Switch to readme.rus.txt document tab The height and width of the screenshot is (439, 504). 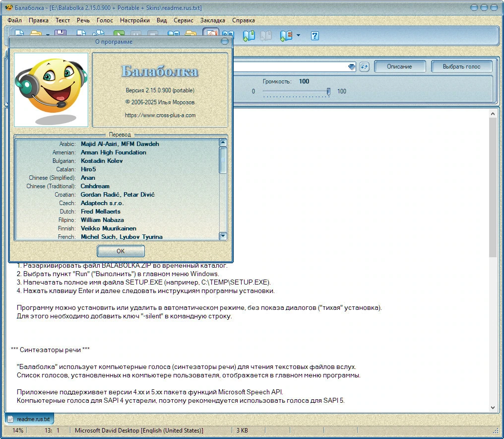pos(29,419)
